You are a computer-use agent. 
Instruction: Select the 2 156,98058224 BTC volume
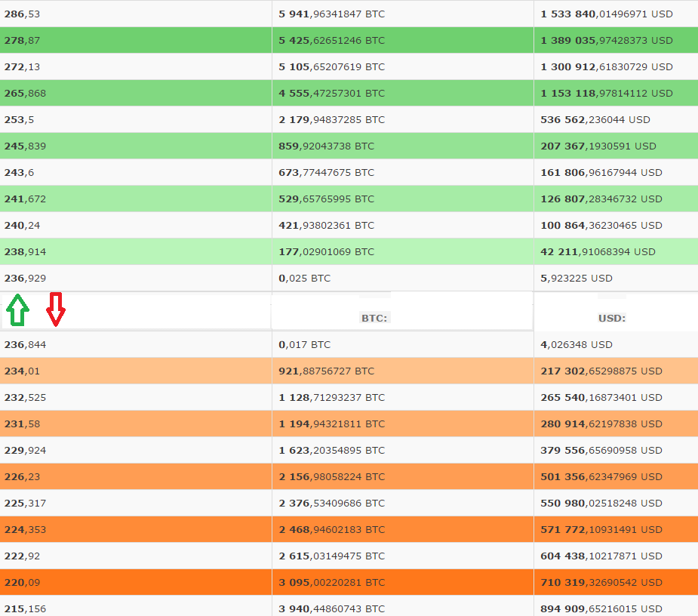[x=331, y=476]
